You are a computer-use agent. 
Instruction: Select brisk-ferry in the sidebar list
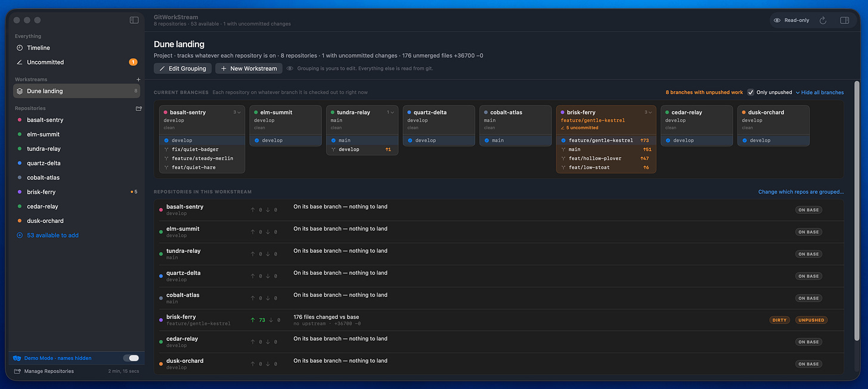tap(76, 192)
